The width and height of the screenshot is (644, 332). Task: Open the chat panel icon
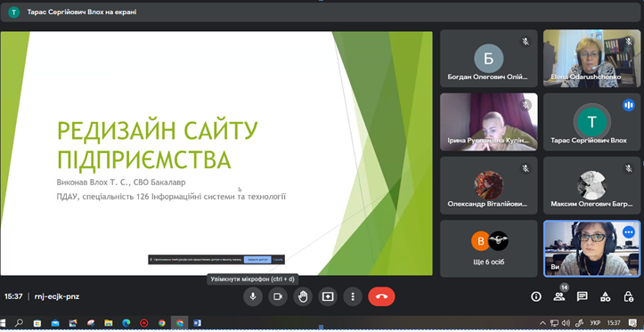tap(582, 296)
